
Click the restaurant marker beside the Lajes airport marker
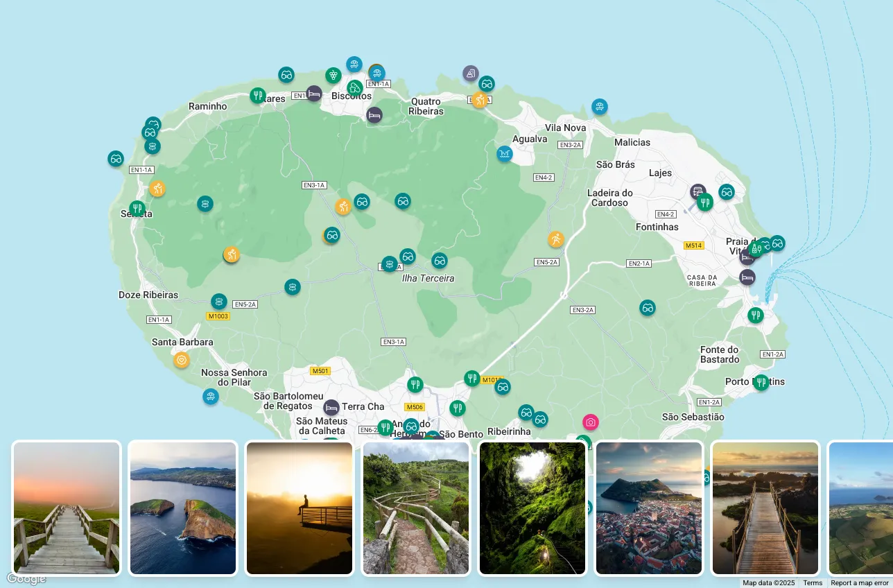[x=705, y=202]
